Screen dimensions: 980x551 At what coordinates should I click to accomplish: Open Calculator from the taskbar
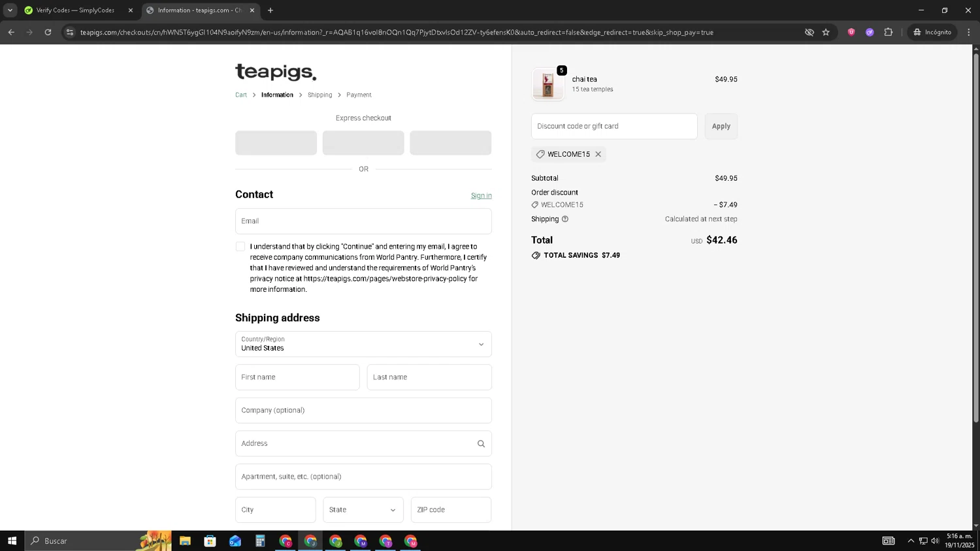pyautogui.click(x=260, y=541)
